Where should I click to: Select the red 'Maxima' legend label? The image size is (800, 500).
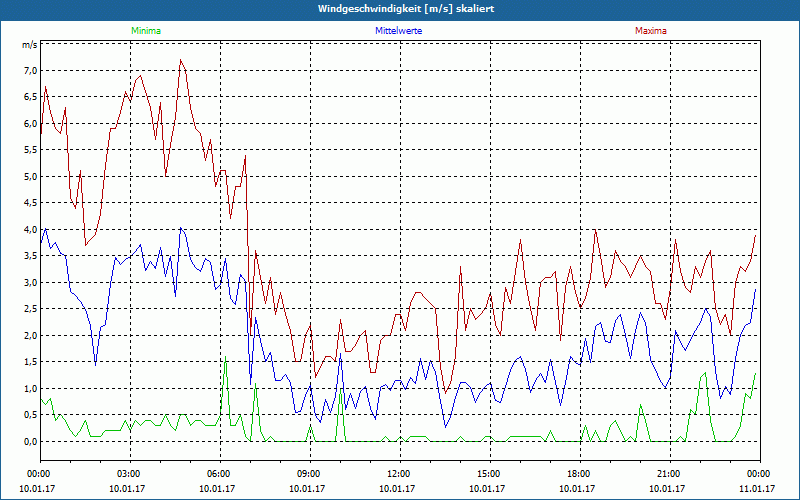point(651,31)
